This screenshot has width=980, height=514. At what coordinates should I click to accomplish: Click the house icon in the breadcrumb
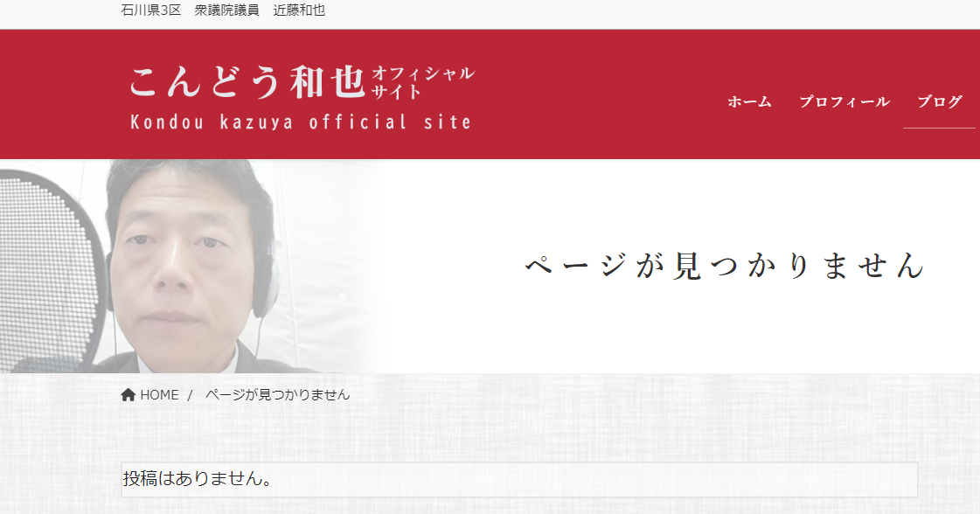click(129, 394)
